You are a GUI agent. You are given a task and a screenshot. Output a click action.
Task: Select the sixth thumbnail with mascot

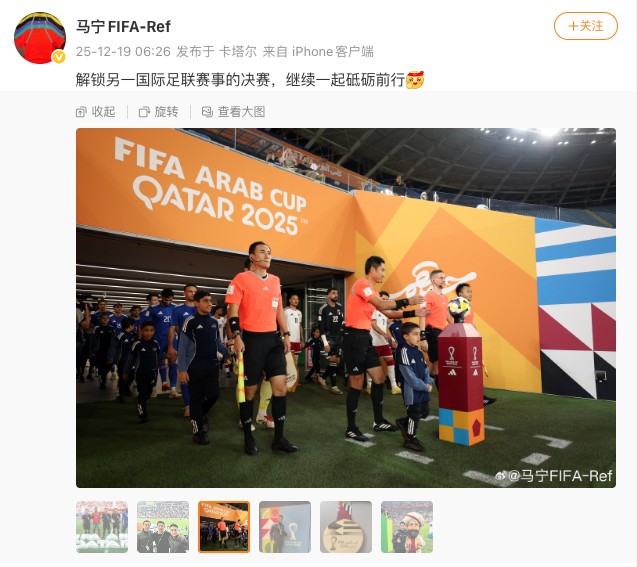pos(407,527)
